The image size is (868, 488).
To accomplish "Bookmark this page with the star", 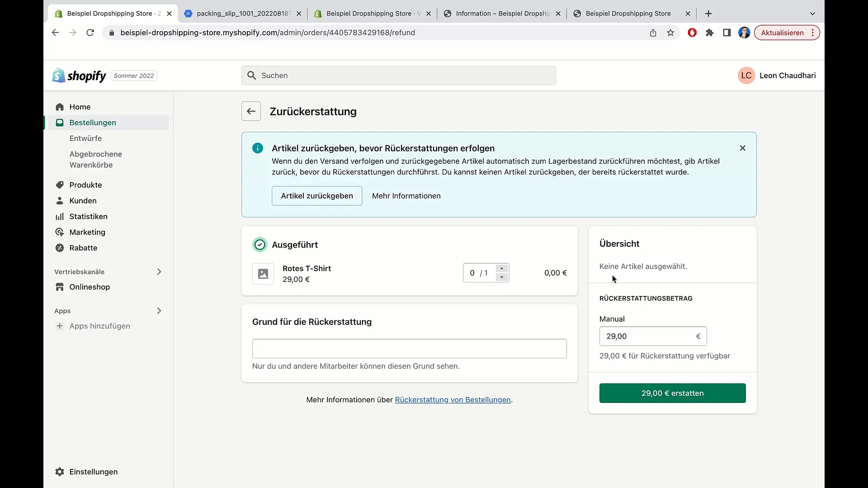I will click(670, 33).
